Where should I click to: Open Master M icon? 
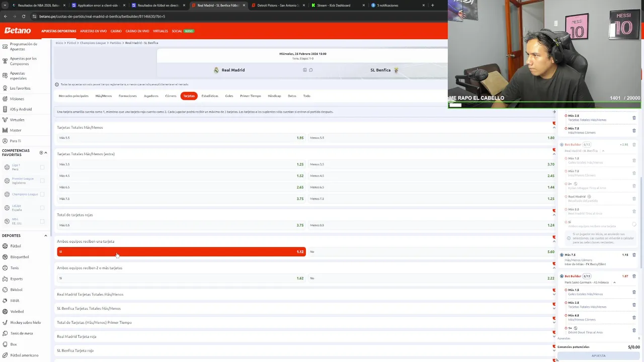5,130
